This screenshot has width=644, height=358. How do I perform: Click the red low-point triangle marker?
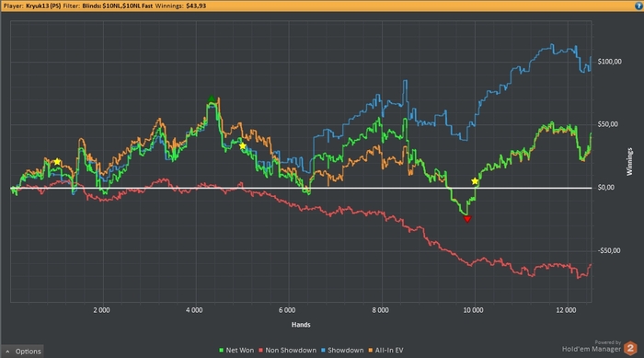pyautogui.click(x=467, y=219)
